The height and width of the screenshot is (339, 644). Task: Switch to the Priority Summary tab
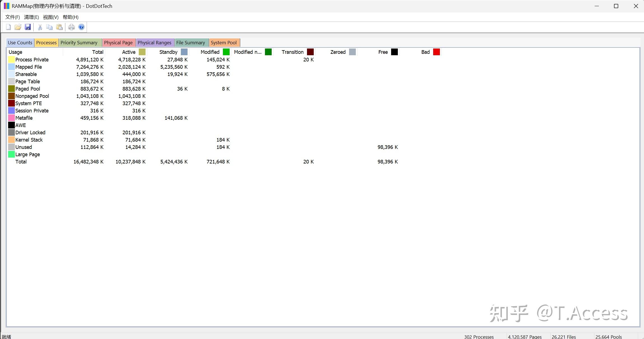click(79, 43)
